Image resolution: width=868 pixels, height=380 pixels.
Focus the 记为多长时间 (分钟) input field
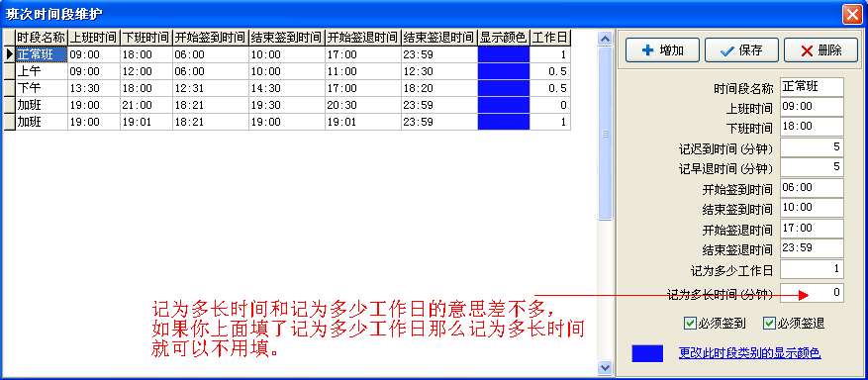(812, 293)
